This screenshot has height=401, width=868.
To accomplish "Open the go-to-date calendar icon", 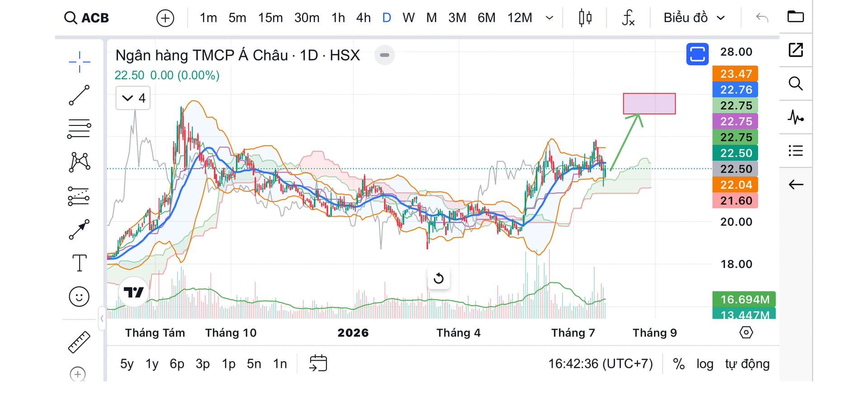I will point(318,363).
